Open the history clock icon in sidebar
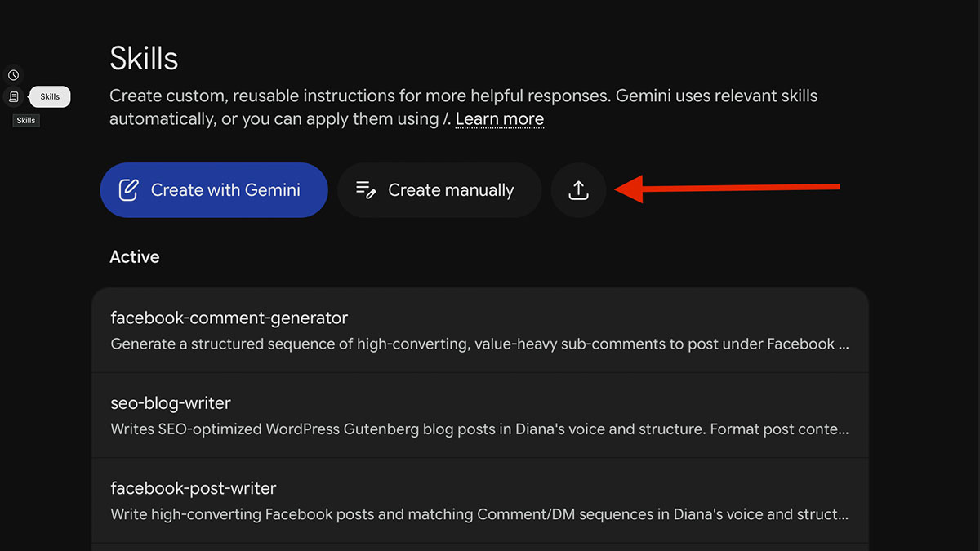The image size is (980, 551). coord(13,75)
